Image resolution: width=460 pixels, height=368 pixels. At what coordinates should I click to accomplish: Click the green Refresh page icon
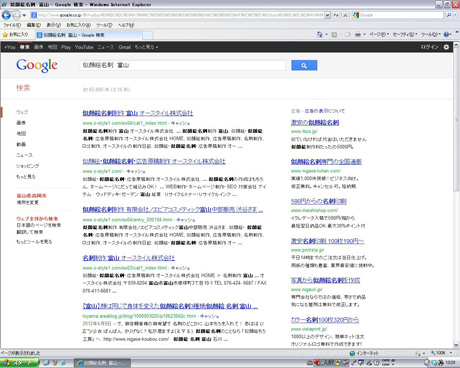pyautogui.click(x=337, y=15)
